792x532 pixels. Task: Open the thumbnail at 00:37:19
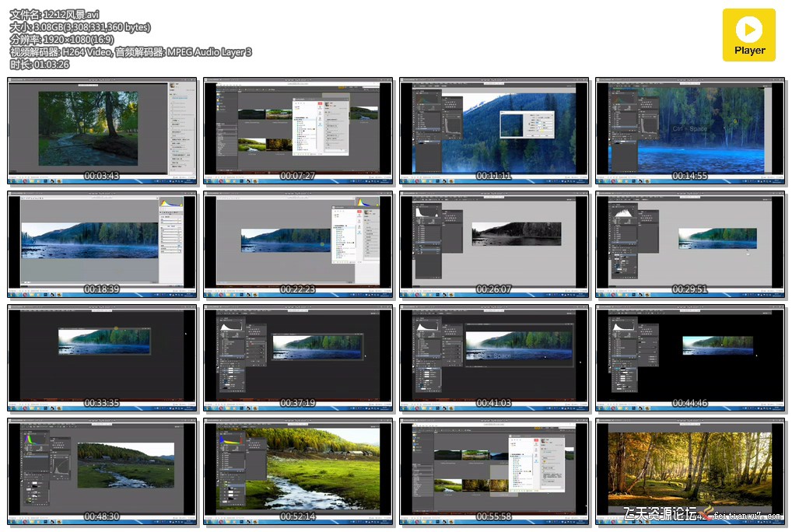pyautogui.click(x=298, y=358)
